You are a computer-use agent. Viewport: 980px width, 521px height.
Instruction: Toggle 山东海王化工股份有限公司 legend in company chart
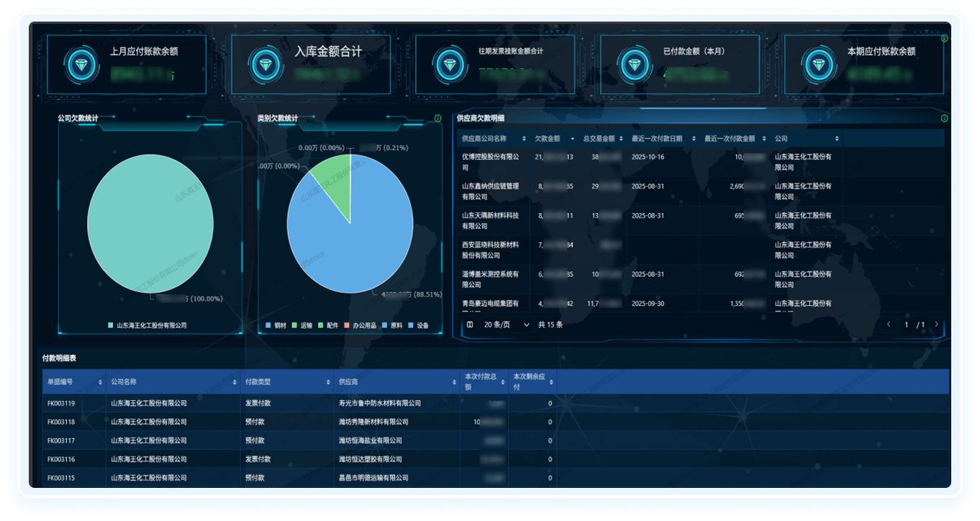[x=147, y=326]
